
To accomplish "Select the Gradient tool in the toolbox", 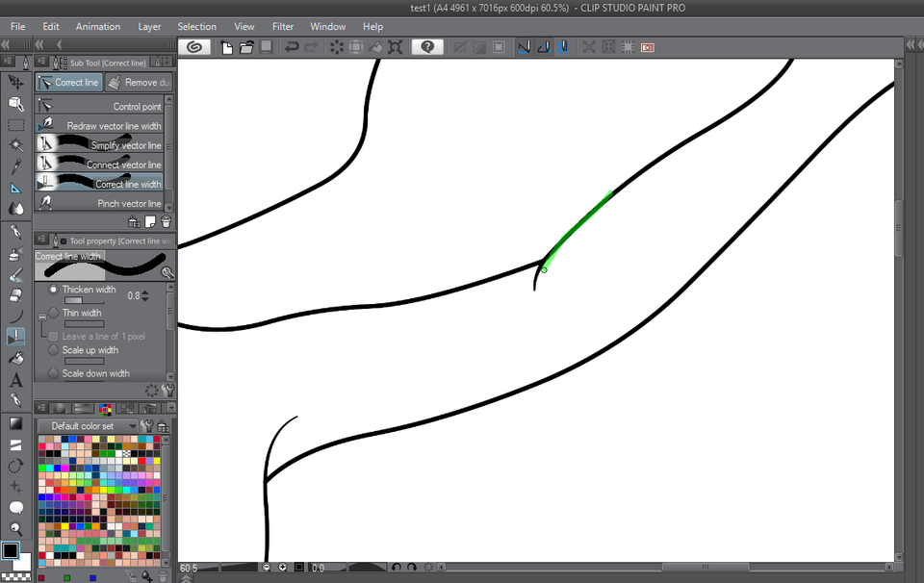I will (15, 422).
